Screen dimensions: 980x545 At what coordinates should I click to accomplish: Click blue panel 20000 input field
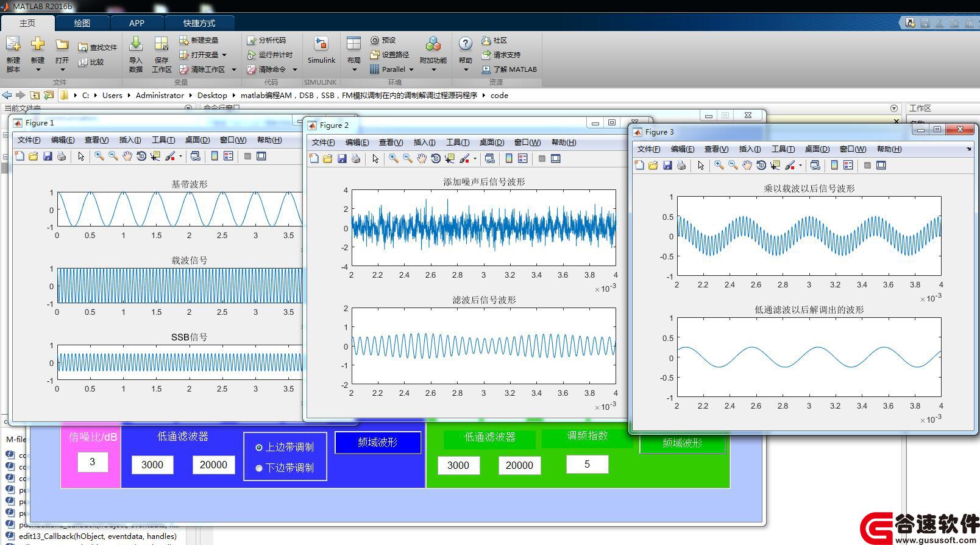click(214, 465)
